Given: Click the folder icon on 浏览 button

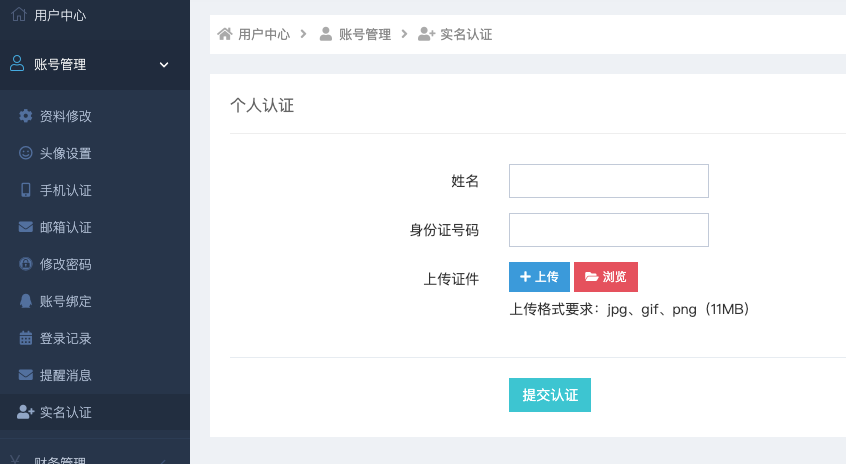Looking at the screenshot, I should tap(591, 277).
